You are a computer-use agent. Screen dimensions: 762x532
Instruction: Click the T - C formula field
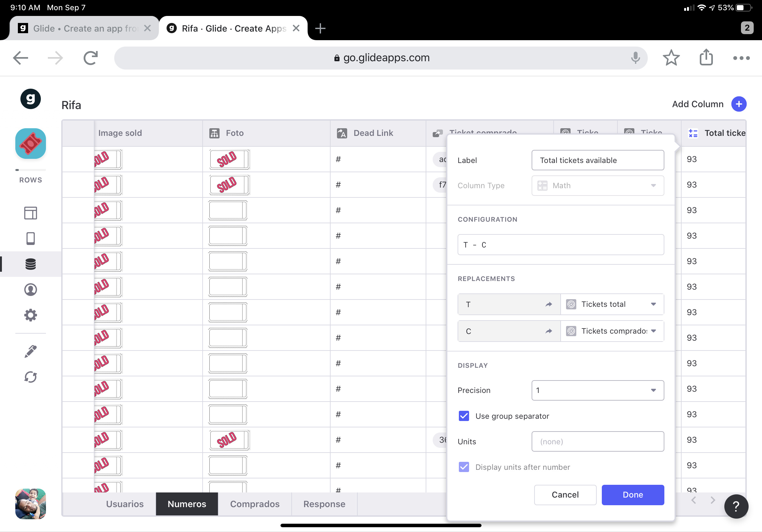point(561,245)
